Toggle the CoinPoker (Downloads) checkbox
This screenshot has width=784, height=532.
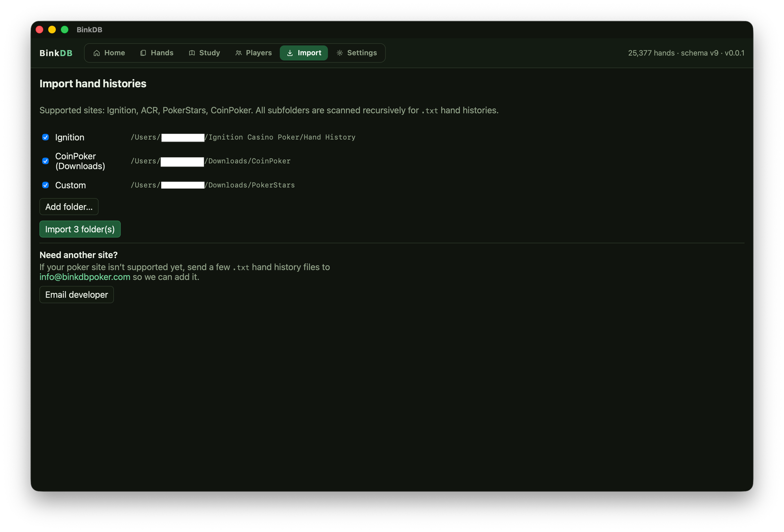[x=46, y=161]
